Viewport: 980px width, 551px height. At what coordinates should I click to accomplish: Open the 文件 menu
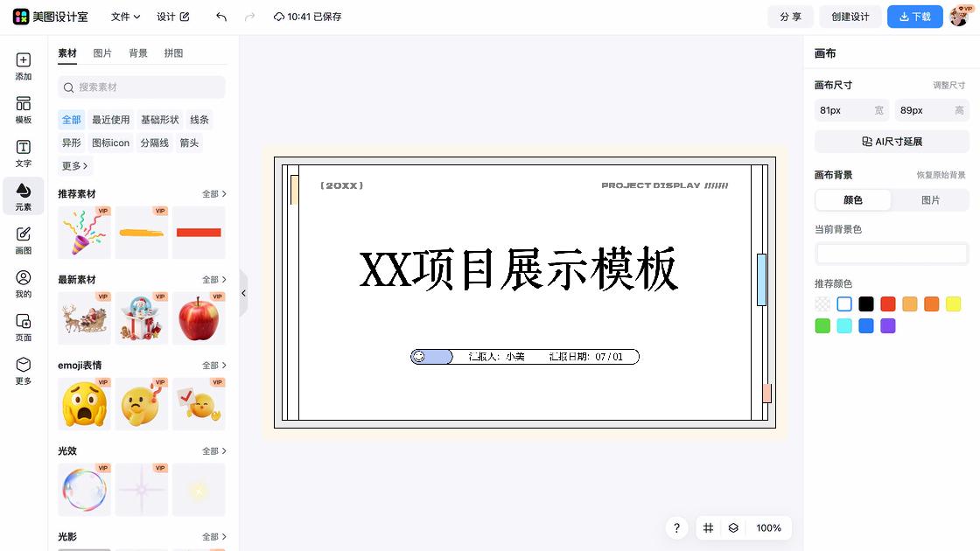tap(123, 16)
